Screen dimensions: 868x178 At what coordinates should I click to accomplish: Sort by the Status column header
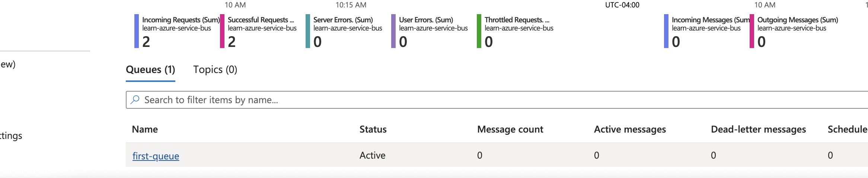[373, 129]
